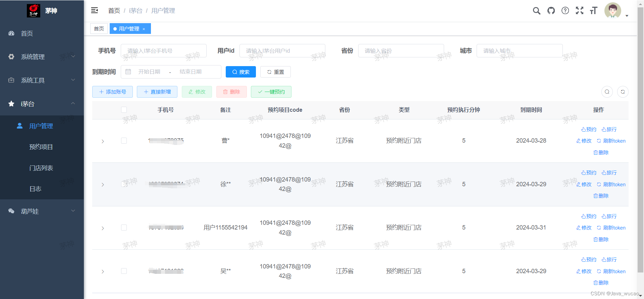
Task: Collapse the i茅台 sidebar menu
Action: coord(42,104)
